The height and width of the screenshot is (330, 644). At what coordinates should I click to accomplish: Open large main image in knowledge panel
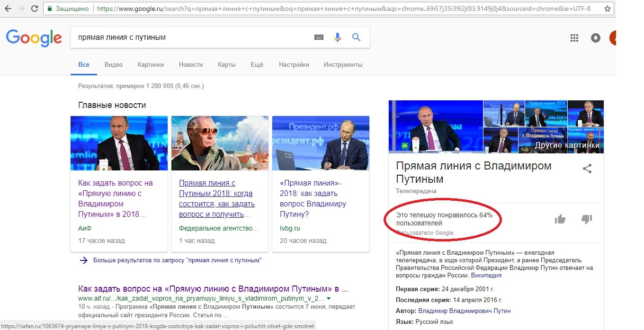tap(435, 126)
